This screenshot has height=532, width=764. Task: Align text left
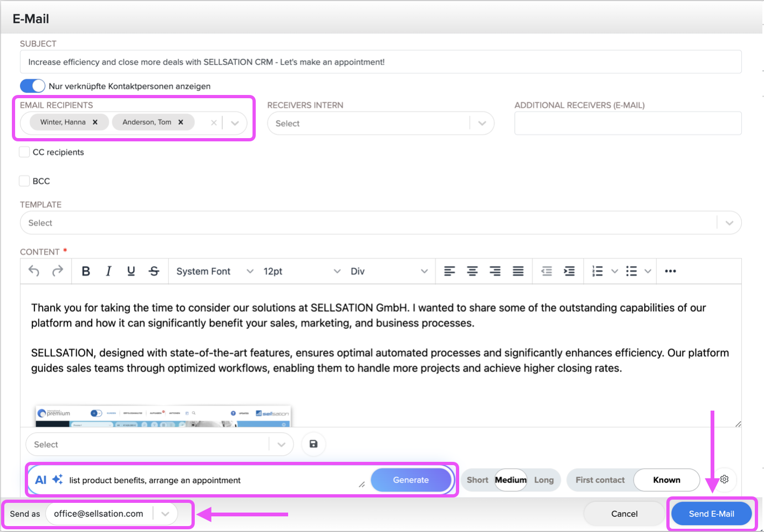pyautogui.click(x=449, y=271)
